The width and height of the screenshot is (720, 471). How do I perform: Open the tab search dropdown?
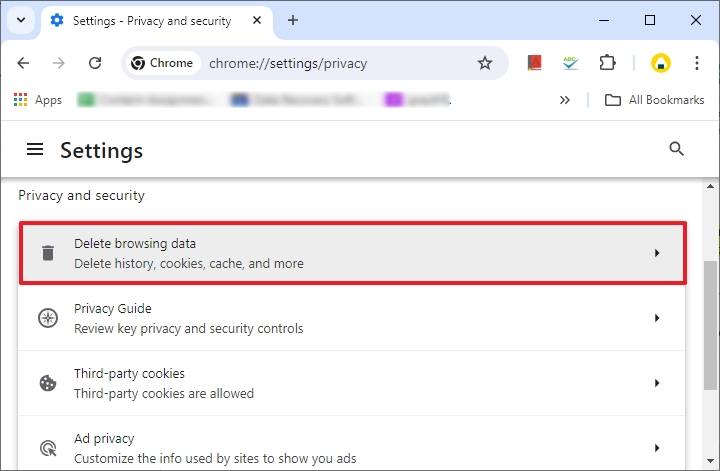[x=21, y=20]
